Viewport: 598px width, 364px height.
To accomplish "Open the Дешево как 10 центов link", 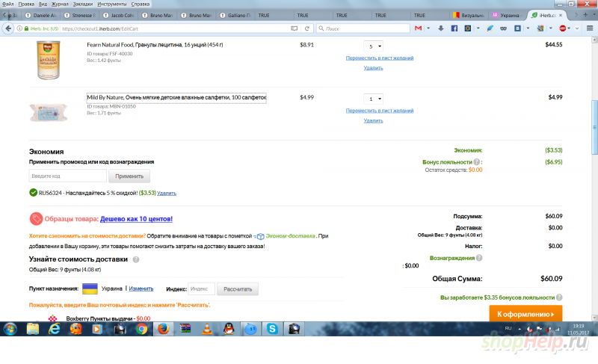I will (136, 219).
